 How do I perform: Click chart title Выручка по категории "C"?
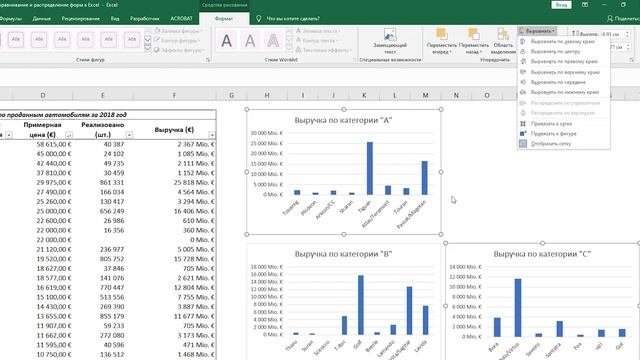(x=542, y=254)
